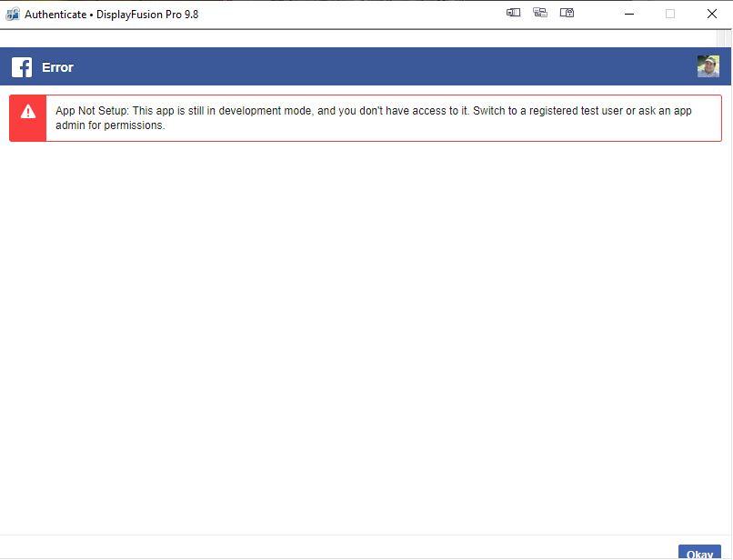Screen dimensions: 733x560
Task: Click the first DisplayFusion monitor button in title bar
Action: [x=513, y=14]
